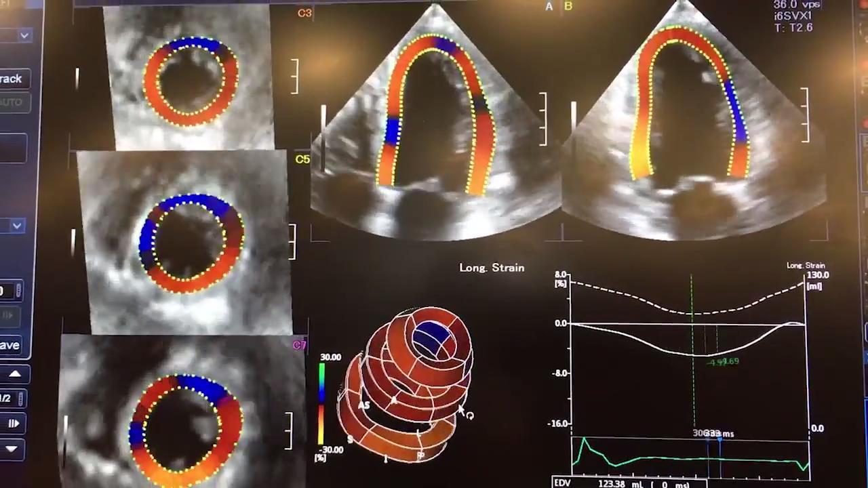Viewport: 868px width, 488px height.
Task: Click the greyed-out AUTO button
Action: (x=12, y=102)
